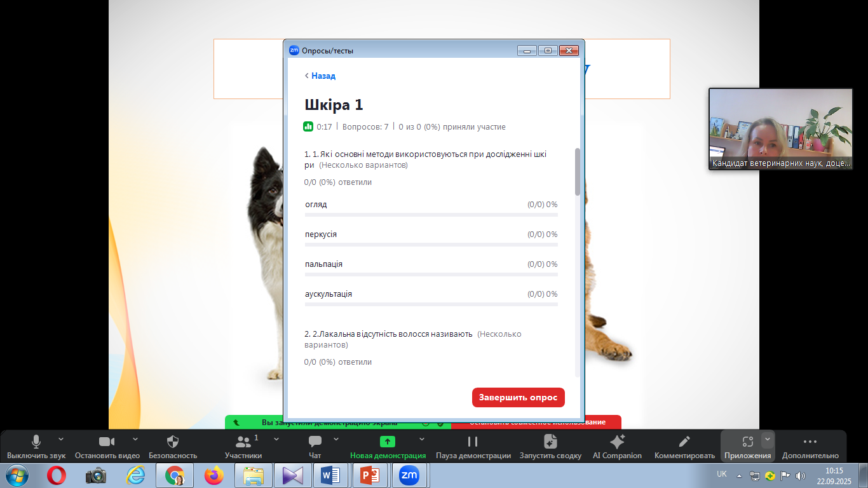Start the meeting summary
This screenshot has height=488, width=868.
[x=550, y=446]
